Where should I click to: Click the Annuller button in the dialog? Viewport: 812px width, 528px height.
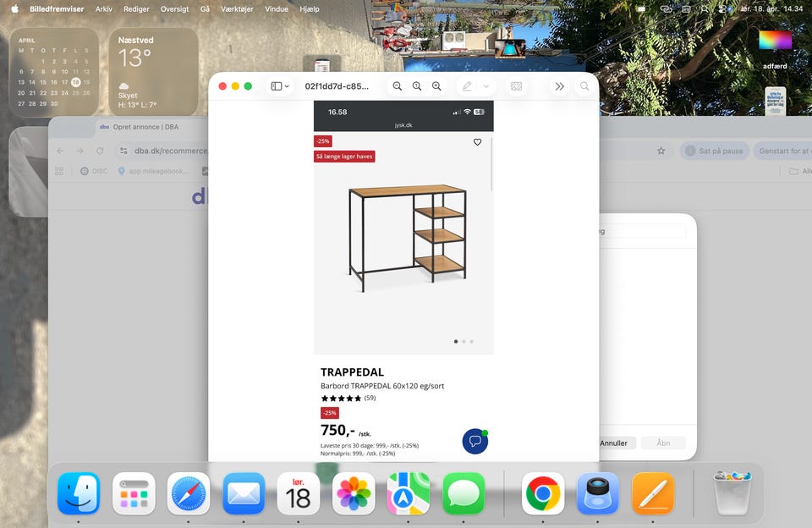click(614, 443)
